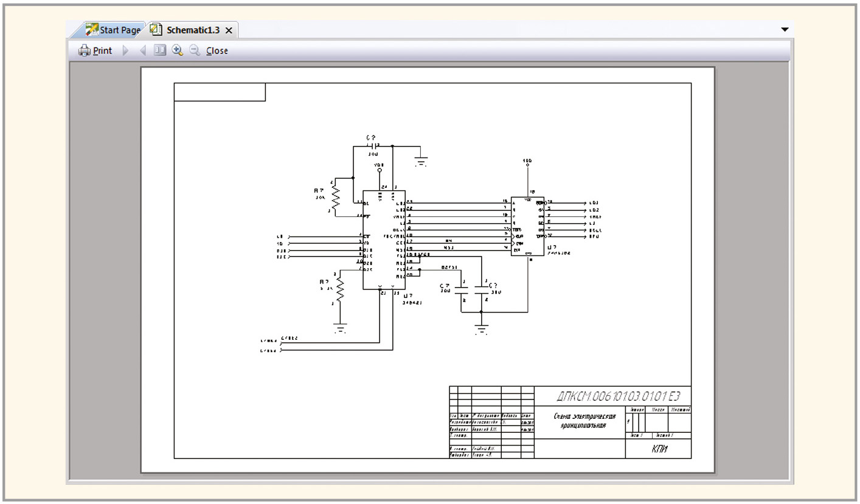Go to previous page with left arrow
860x504 pixels.
click(x=143, y=51)
